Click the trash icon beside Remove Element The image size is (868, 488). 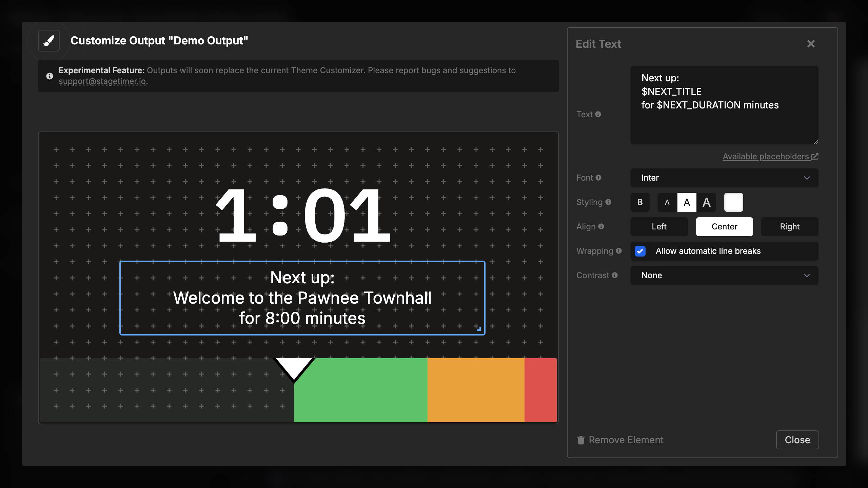(581, 440)
